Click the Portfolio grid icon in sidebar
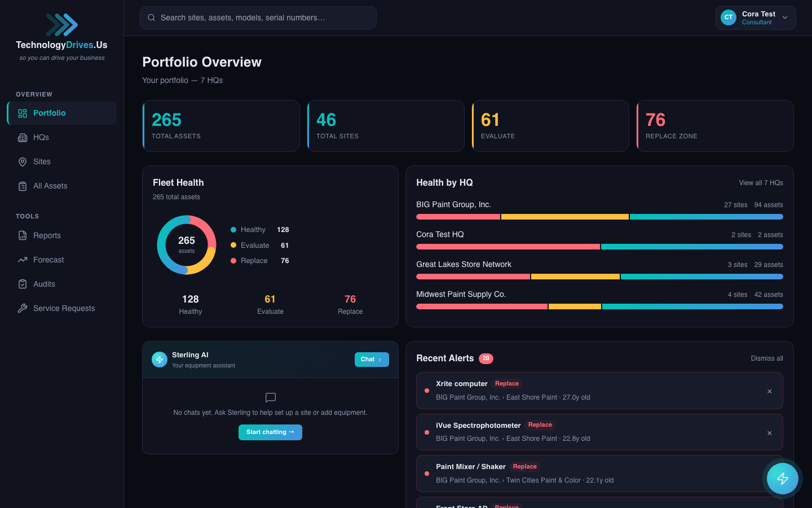This screenshot has width=812, height=508. click(x=23, y=113)
